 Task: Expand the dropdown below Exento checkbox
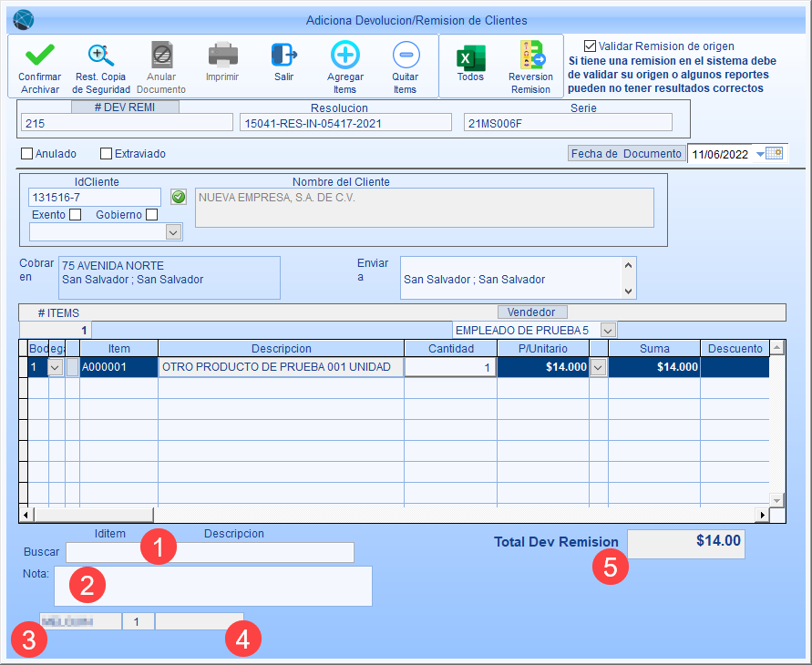pyautogui.click(x=173, y=232)
